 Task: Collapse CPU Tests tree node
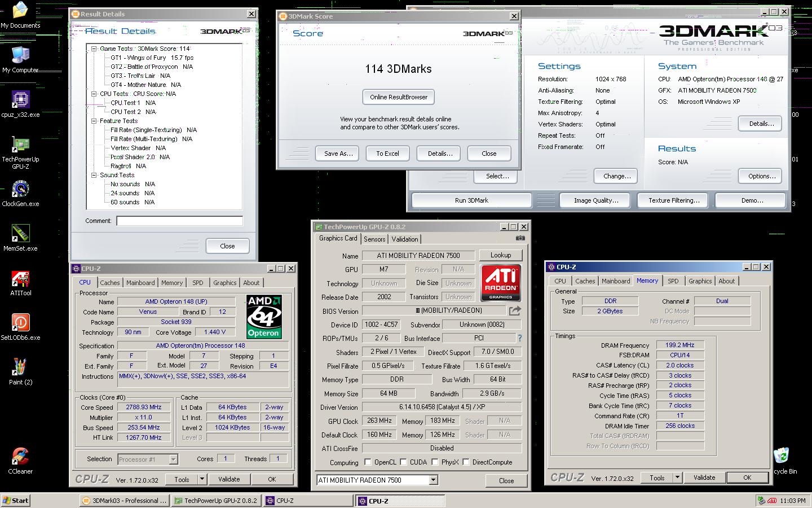click(94, 94)
